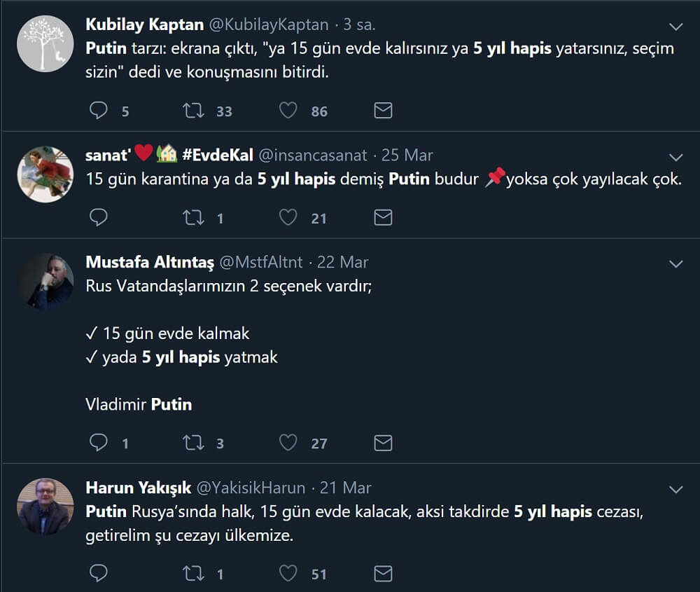
Task: Open Kubilay Kaptan's tree avatar
Action: point(45,43)
